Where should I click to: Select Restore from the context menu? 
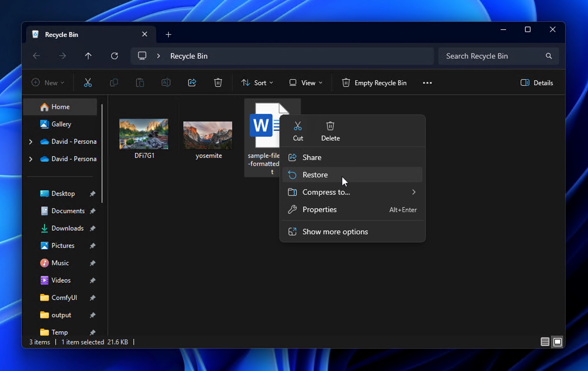point(315,175)
